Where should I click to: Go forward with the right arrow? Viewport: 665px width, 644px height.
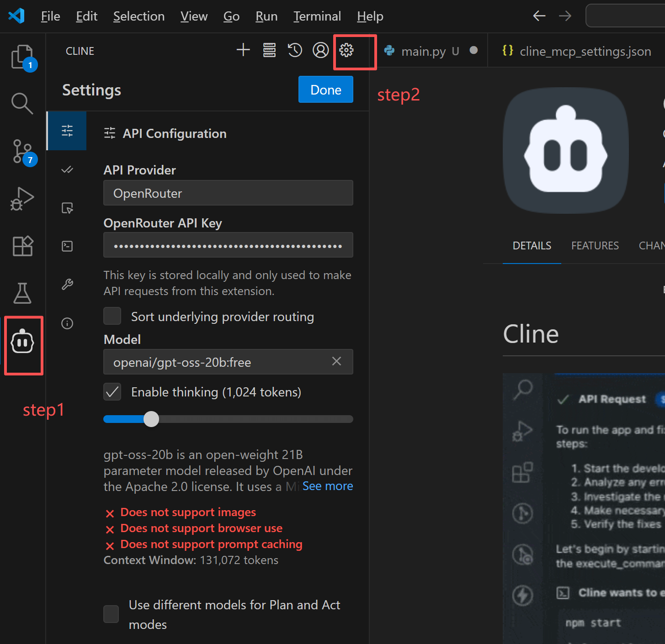click(565, 16)
